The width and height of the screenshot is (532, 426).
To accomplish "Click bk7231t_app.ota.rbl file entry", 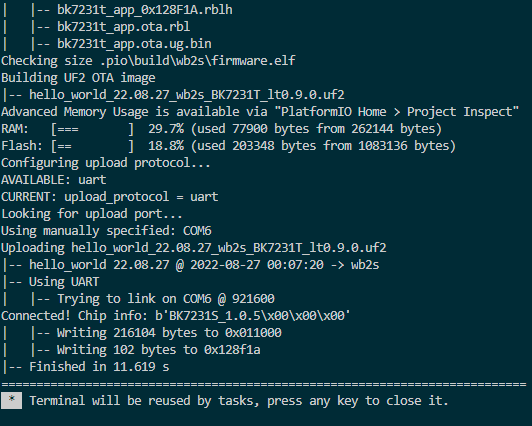I will 124,27.
